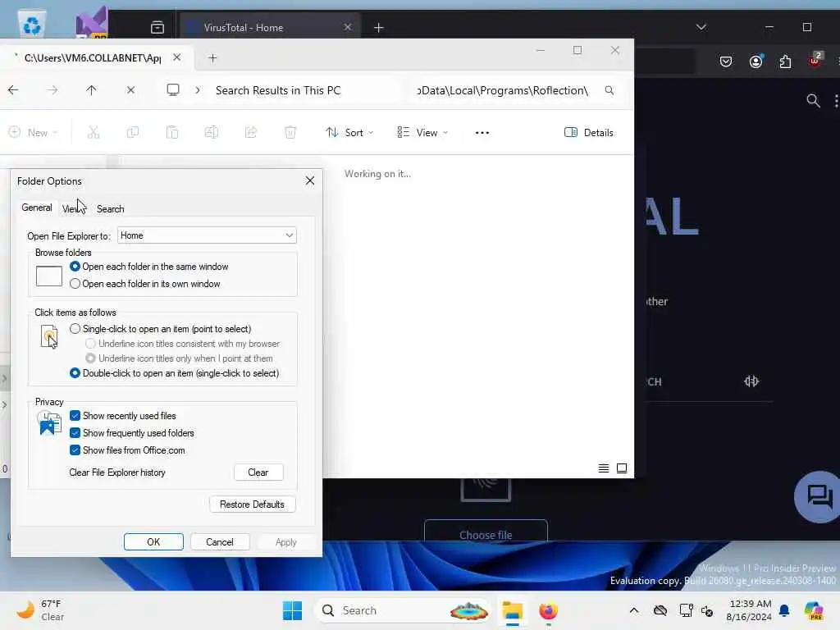Go back in File Explorer

tap(13, 90)
